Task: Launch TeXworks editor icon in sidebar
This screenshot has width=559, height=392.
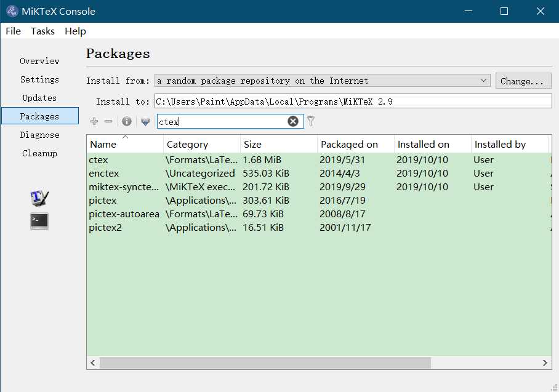Action: [39, 198]
